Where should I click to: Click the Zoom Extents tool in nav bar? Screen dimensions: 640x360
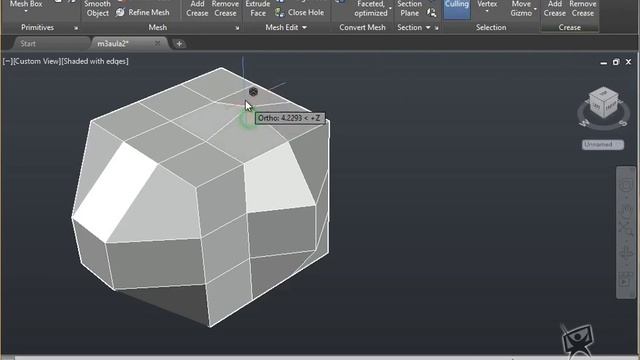pos(626,229)
